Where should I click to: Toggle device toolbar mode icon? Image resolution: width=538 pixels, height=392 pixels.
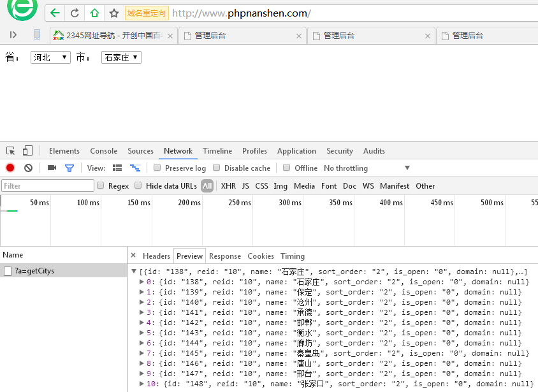(x=27, y=151)
